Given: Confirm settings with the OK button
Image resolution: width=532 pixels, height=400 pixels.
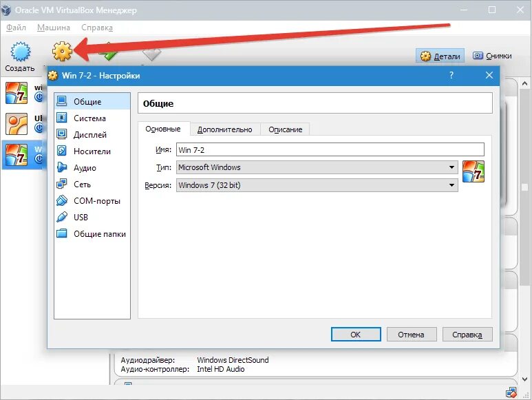Looking at the screenshot, I should (356, 335).
